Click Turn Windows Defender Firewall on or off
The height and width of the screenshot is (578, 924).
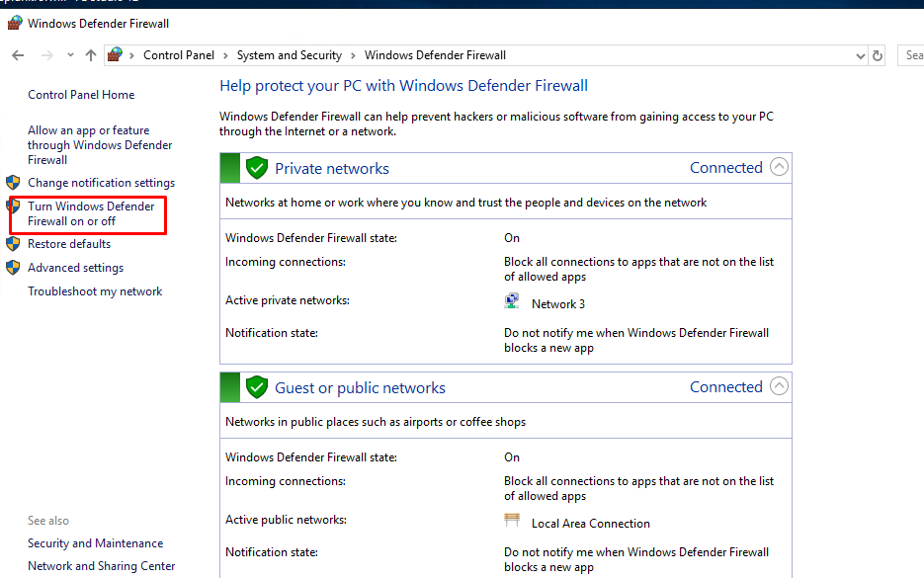pos(91,213)
